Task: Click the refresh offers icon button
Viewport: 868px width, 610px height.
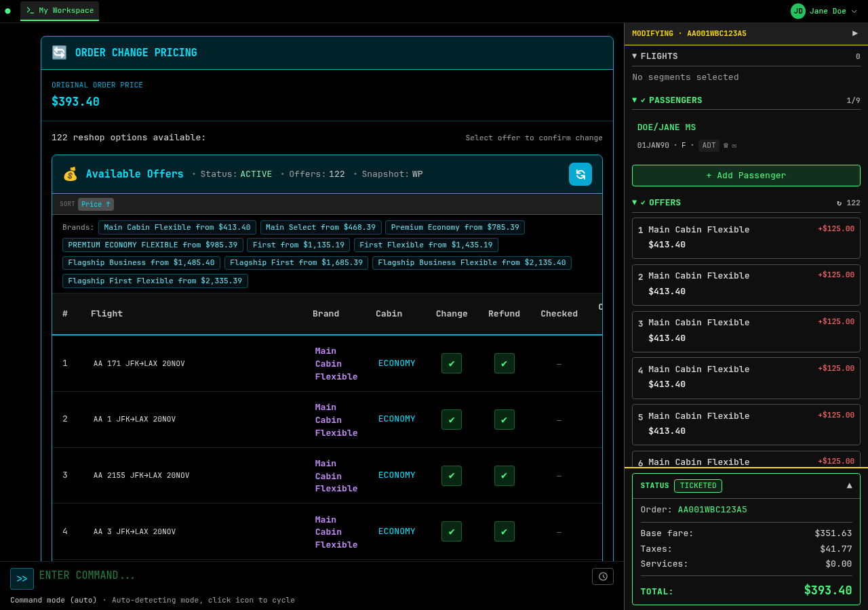Action: (580, 174)
